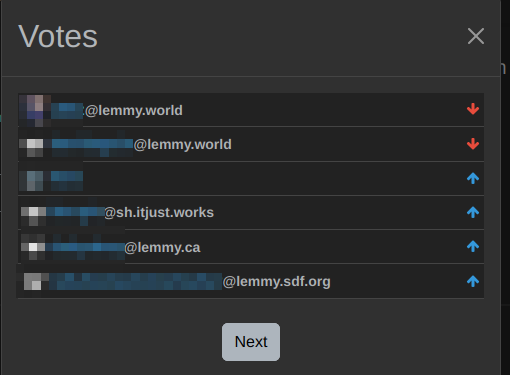Viewport: 510px width, 375px height.
Task: Open the short-named @lemmy.world voter with purple avatar
Action: coord(117,110)
